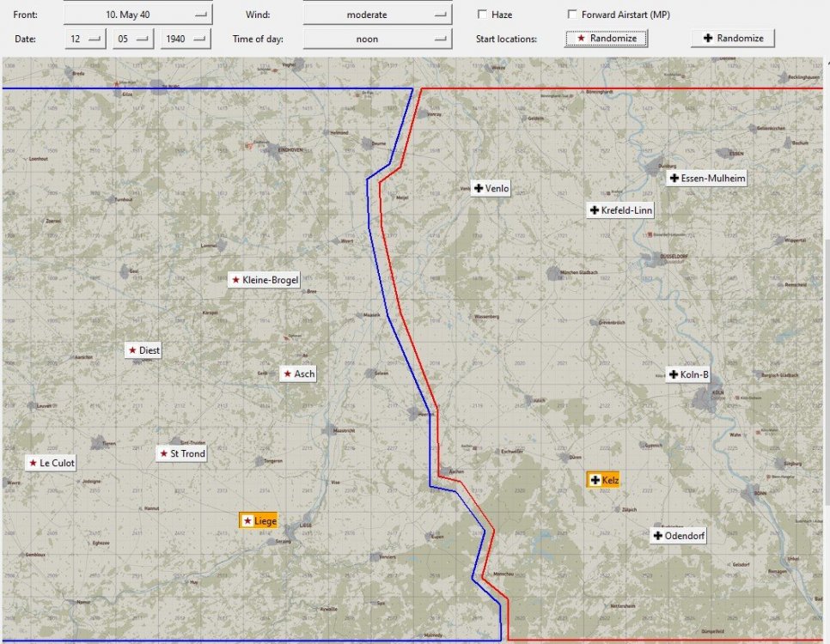This screenshot has width=830, height=644.
Task: Click the black cross Randomize button
Action: 733,38
